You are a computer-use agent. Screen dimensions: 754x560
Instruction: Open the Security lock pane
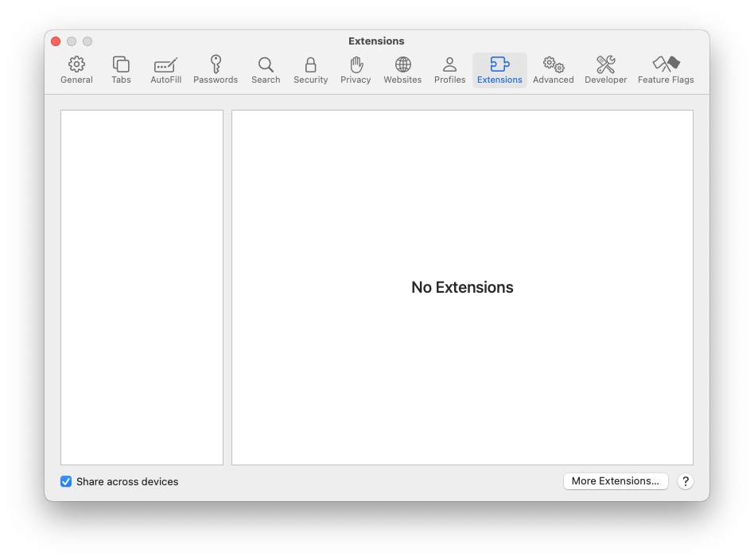tap(311, 70)
